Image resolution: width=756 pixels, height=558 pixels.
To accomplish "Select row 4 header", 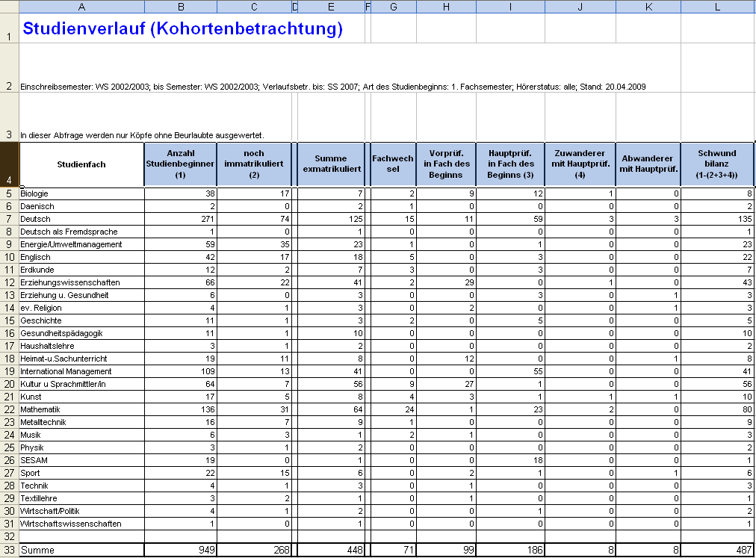I will (x=9, y=164).
